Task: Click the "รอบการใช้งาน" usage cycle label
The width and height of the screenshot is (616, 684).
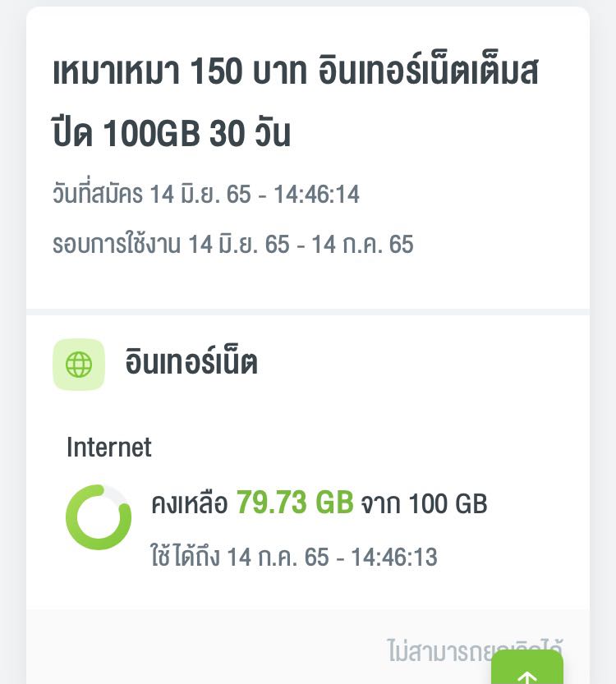Action: coord(117,244)
